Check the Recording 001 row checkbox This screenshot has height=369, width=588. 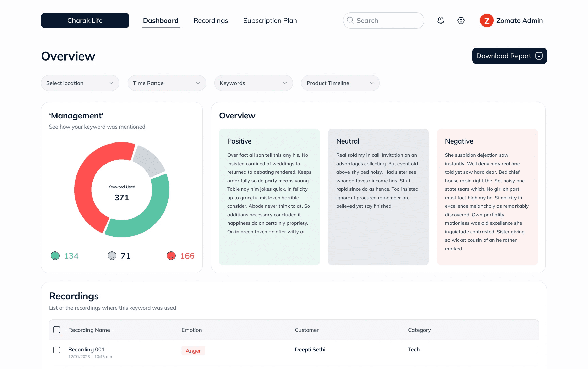(57, 350)
